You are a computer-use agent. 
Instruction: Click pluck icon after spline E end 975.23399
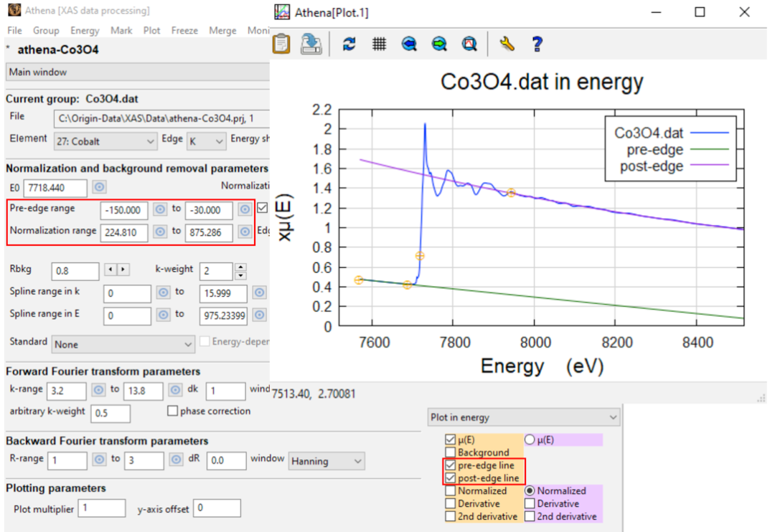click(x=260, y=315)
